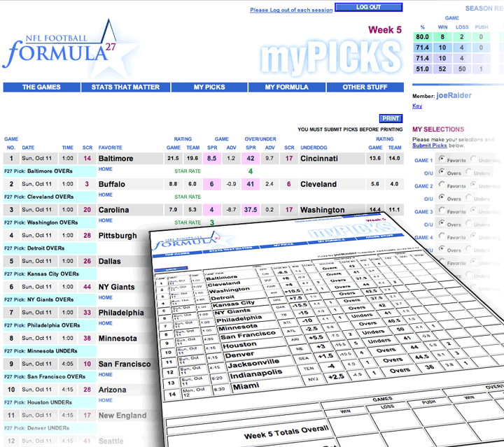The image size is (504, 447).
Task: Click the joeRaider member name
Action: (x=454, y=95)
